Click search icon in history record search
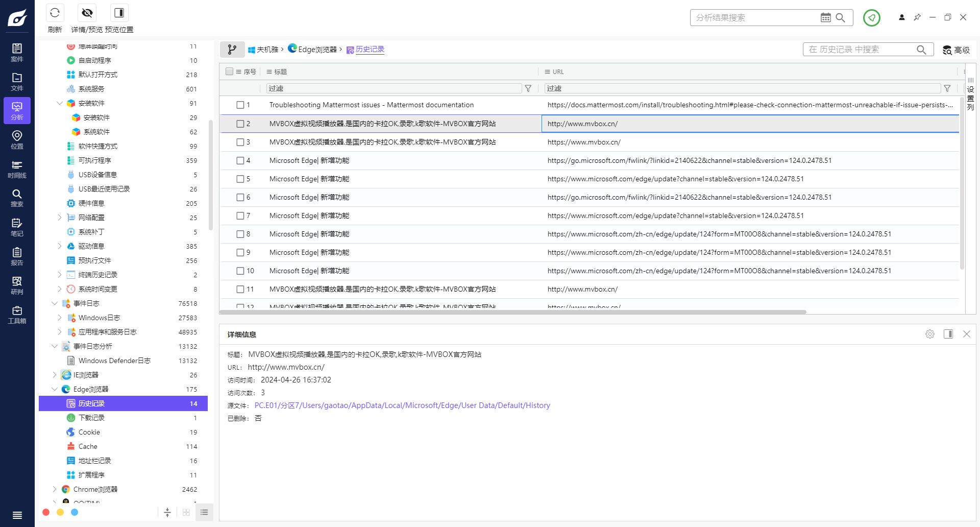Image resolution: width=980 pixels, height=527 pixels. [921, 50]
